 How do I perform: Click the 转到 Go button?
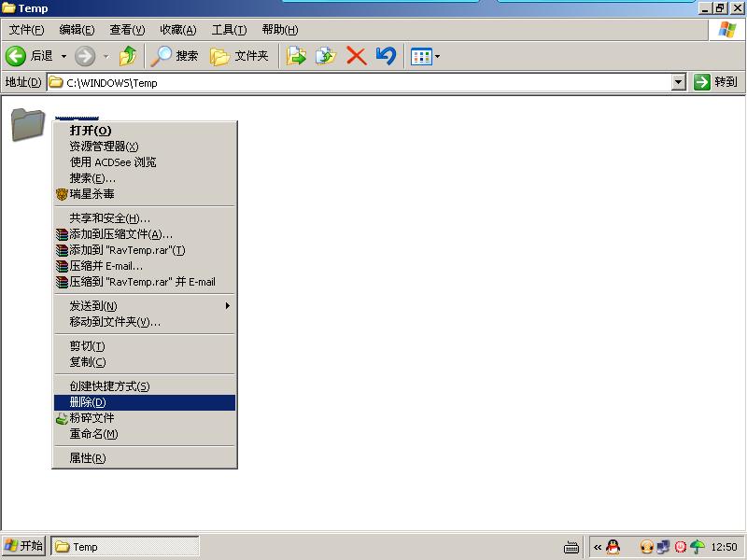(716, 82)
